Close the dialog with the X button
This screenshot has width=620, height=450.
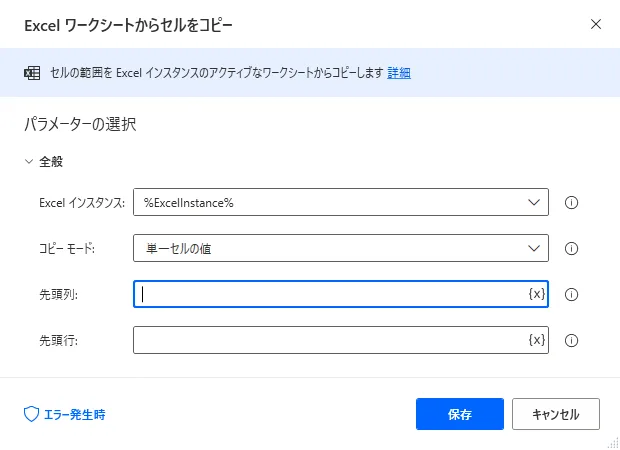(596, 23)
